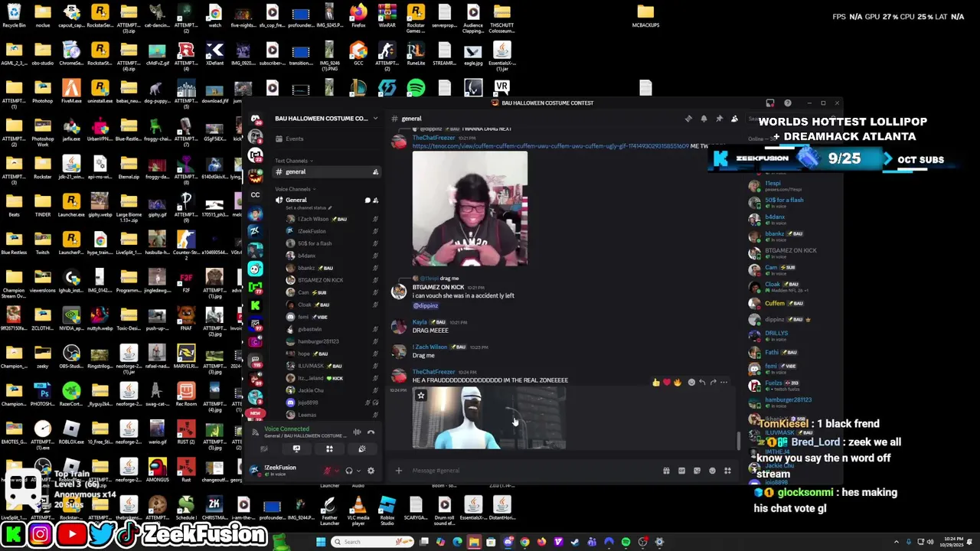Open Windows Start menu on taskbar
Screen dimensions: 980x551
[x=321, y=542]
